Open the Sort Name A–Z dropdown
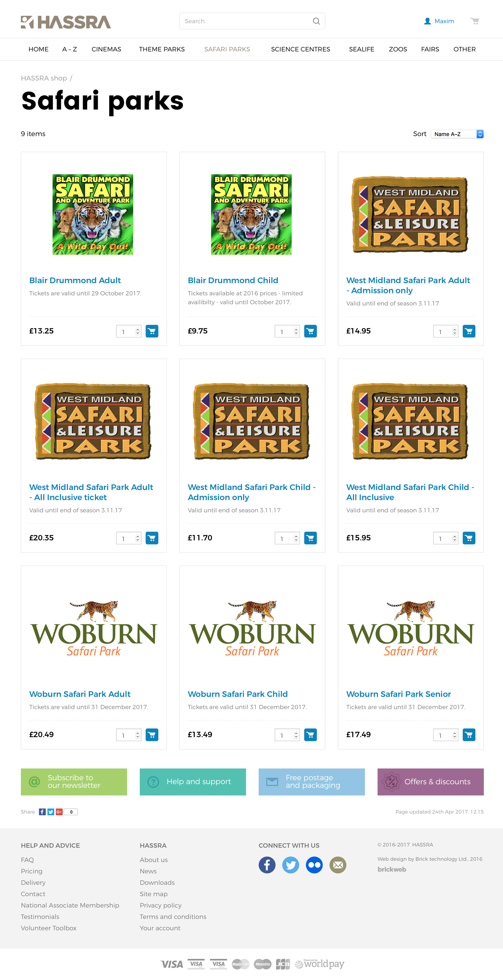The width and height of the screenshot is (503, 980). [457, 134]
